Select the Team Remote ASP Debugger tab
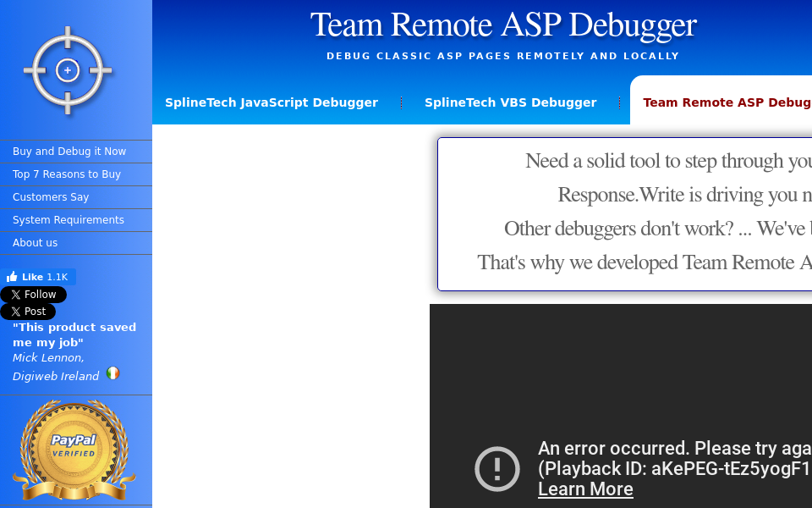The height and width of the screenshot is (508, 812). click(726, 102)
